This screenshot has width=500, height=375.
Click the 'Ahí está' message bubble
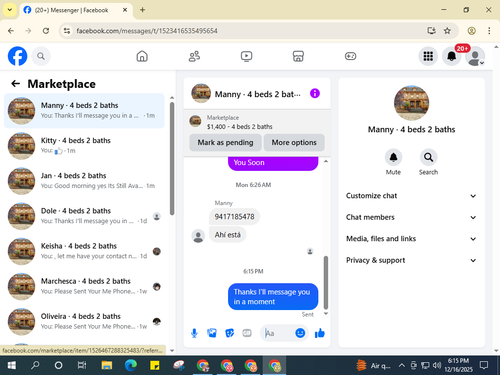pos(227,235)
